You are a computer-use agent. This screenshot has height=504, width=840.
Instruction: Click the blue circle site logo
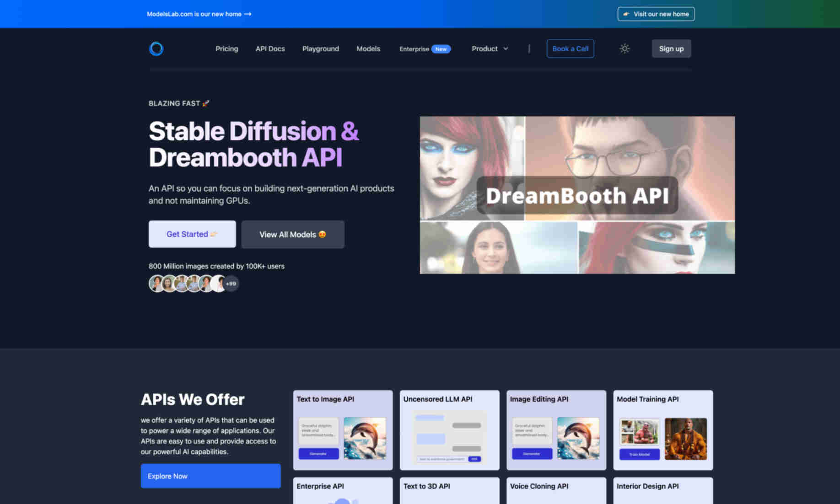pos(156,48)
